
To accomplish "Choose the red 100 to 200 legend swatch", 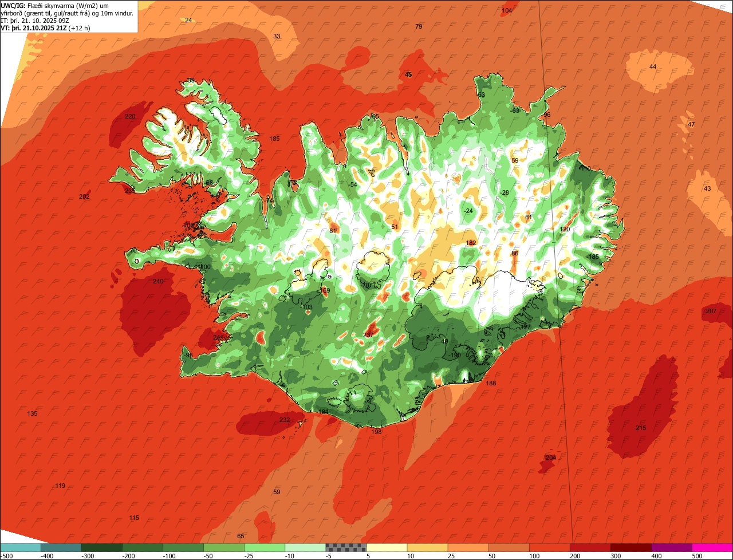I will (x=550, y=547).
